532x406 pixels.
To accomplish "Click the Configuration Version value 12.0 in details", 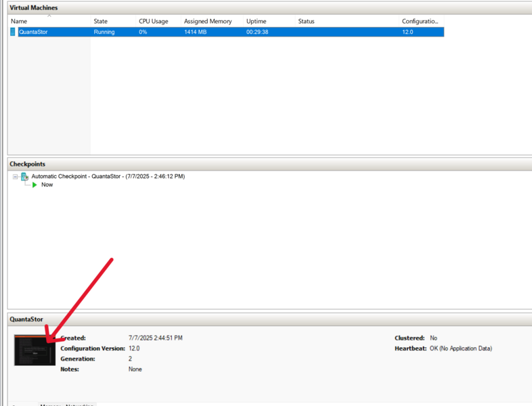I will (134, 348).
